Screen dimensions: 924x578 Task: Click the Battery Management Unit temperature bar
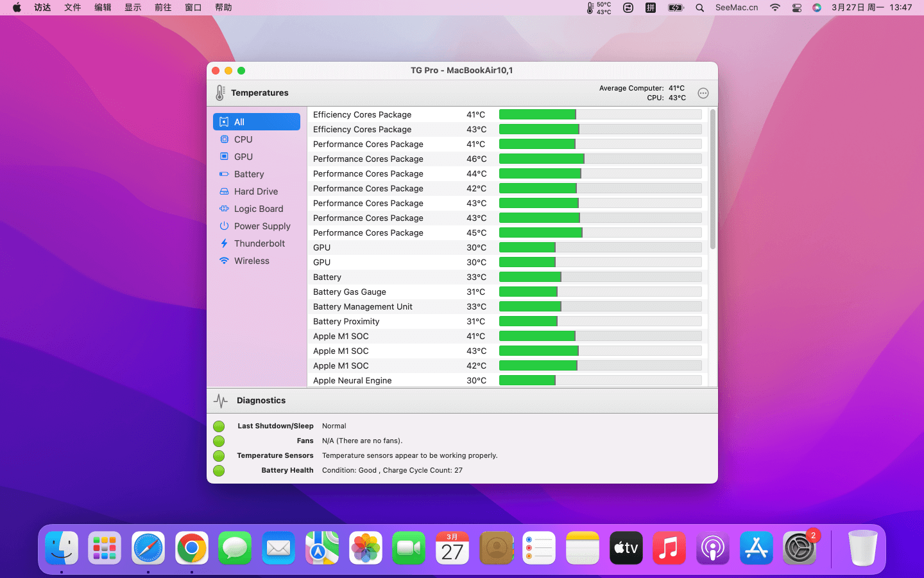click(600, 307)
